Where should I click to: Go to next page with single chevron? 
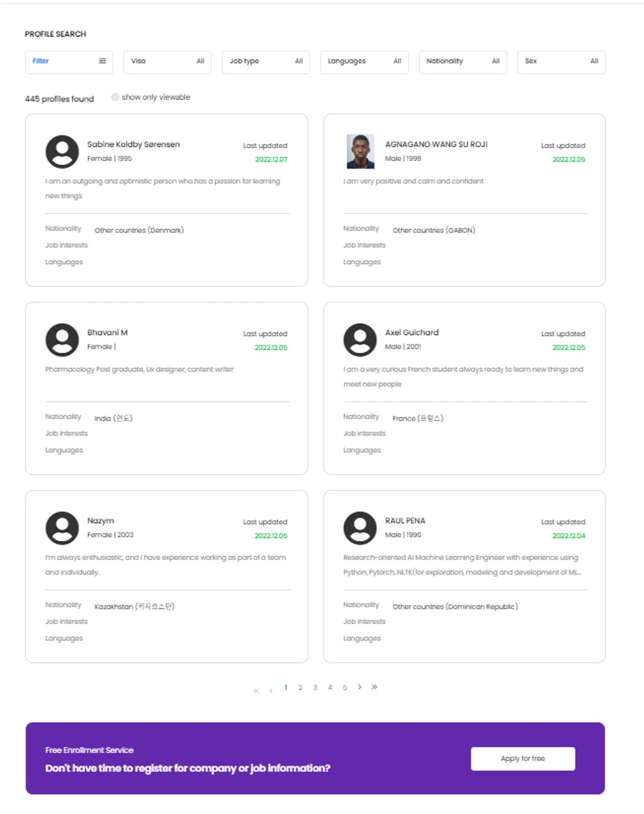(x=360, y=687)
